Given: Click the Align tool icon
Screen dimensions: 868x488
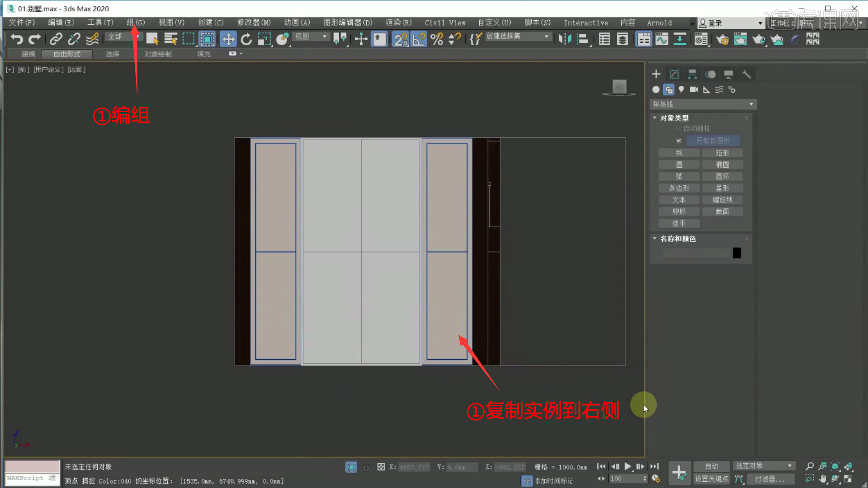Looking at the screenshot, I should point(583,39).
